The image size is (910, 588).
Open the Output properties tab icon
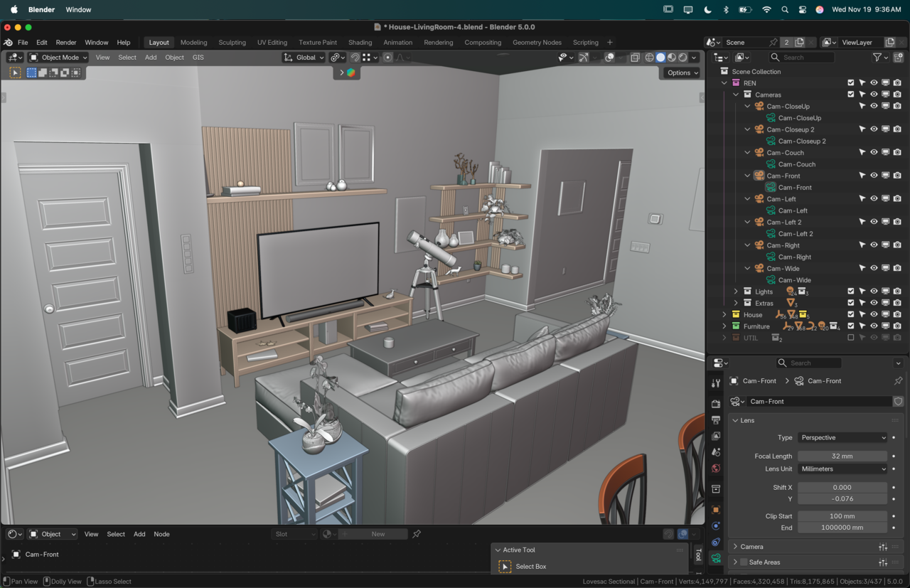[716, 419]
